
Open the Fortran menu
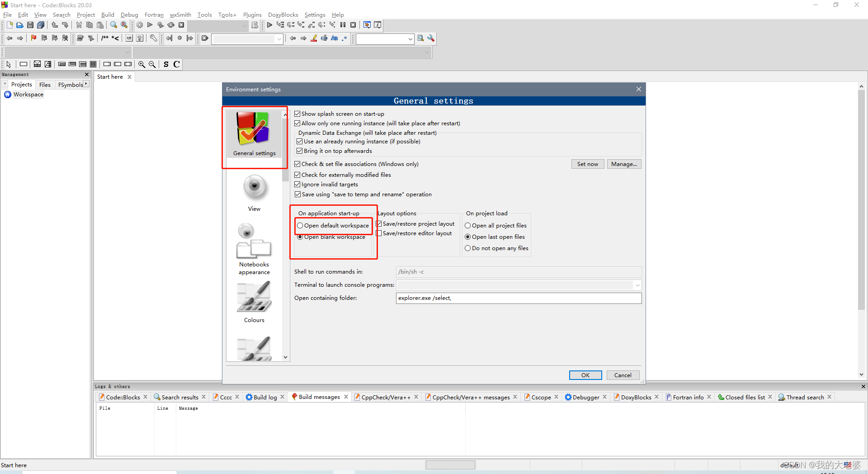pos(154,14)
